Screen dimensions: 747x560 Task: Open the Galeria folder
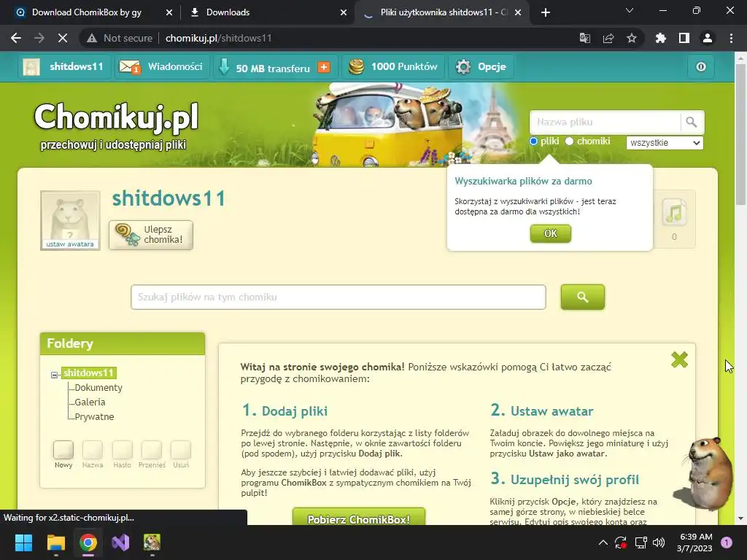pos(90,402)
